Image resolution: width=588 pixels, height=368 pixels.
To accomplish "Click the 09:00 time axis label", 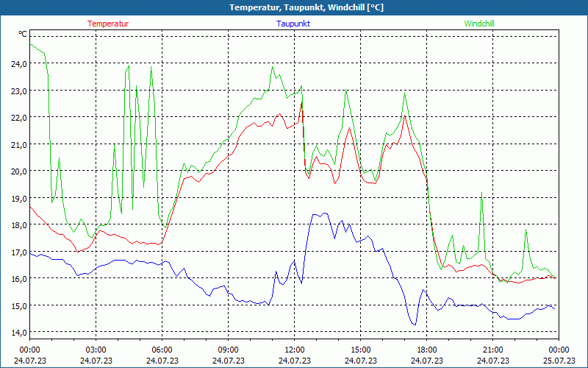I will pyautogui.click(x=229, y=350).
